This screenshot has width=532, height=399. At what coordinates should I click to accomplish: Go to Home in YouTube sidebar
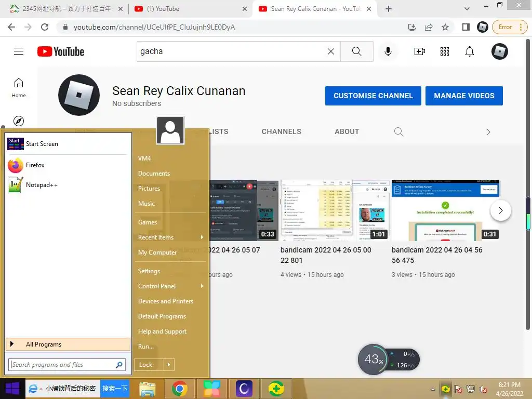(x=19, y=87)
